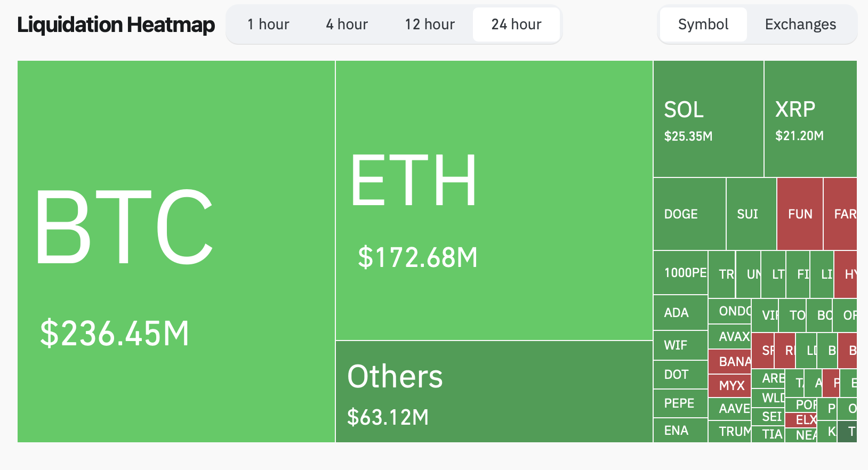This screenshot has width=868, height=470.
Task: Click the WIF tile
Action: click(x=680, y=345)
